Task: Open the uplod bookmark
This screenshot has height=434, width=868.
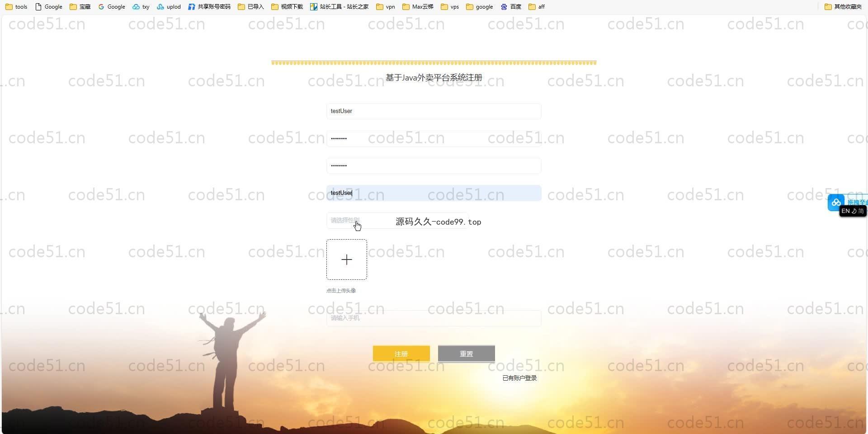Action: pos(169,7)
